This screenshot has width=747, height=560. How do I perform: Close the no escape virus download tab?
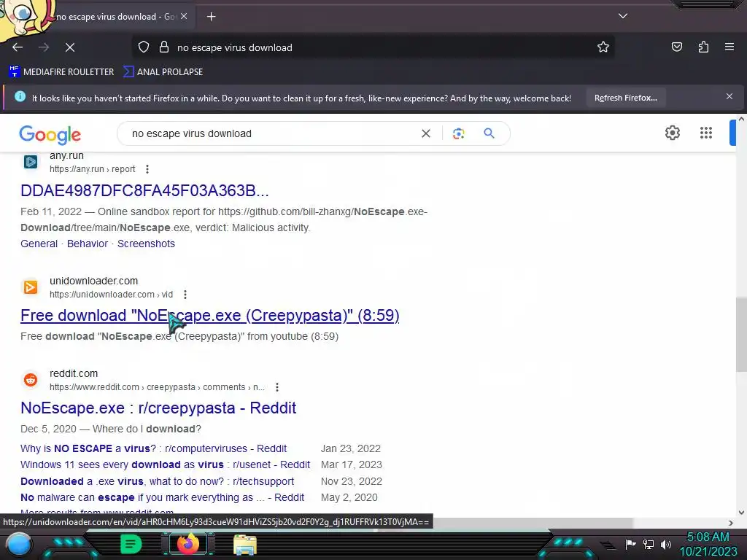(x=184, y=16)
